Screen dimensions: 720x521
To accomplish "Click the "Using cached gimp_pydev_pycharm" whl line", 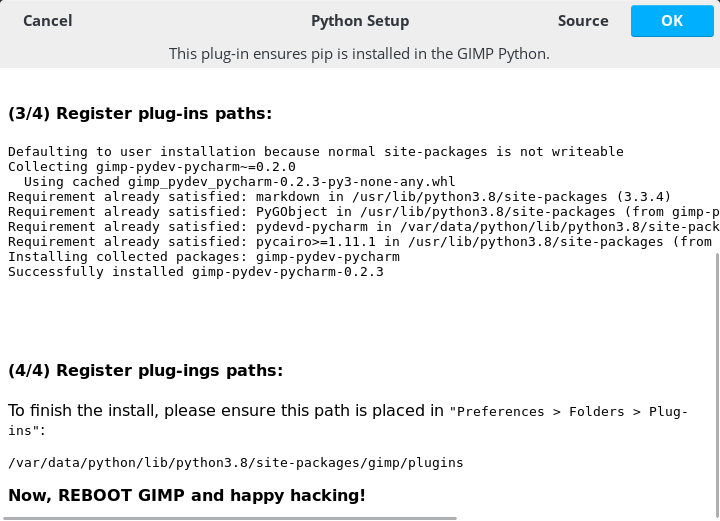I will pyautogui.click(x=240, y=182).
